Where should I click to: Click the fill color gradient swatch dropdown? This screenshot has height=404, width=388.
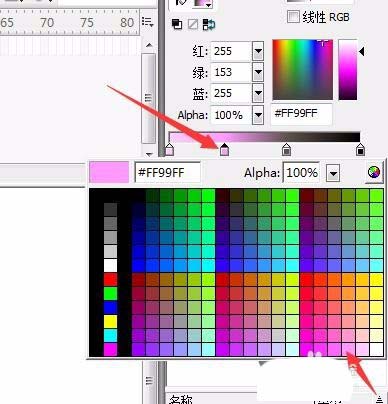pyautogui.click(x=204, y=3)
